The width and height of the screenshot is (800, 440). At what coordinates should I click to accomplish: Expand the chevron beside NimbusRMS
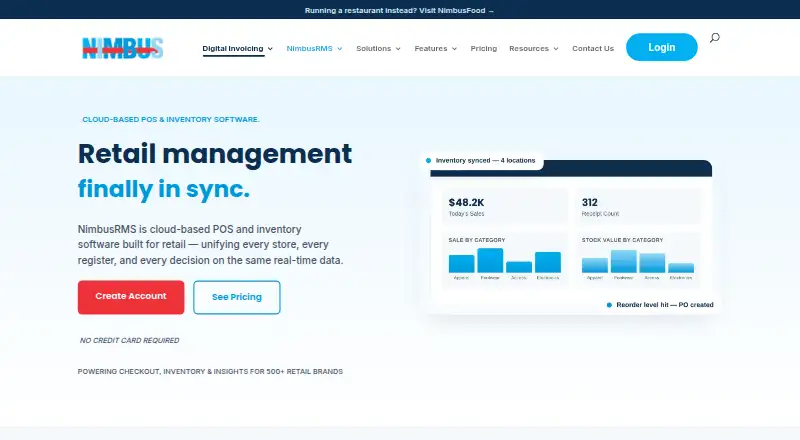point(340,49)
